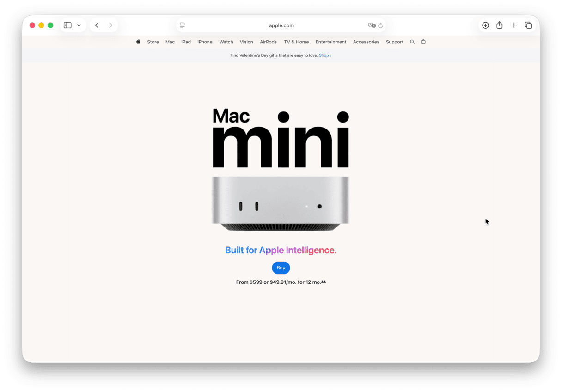Click the apple.com address field
This screenshot has height=392, width=562.
point(281,25)
